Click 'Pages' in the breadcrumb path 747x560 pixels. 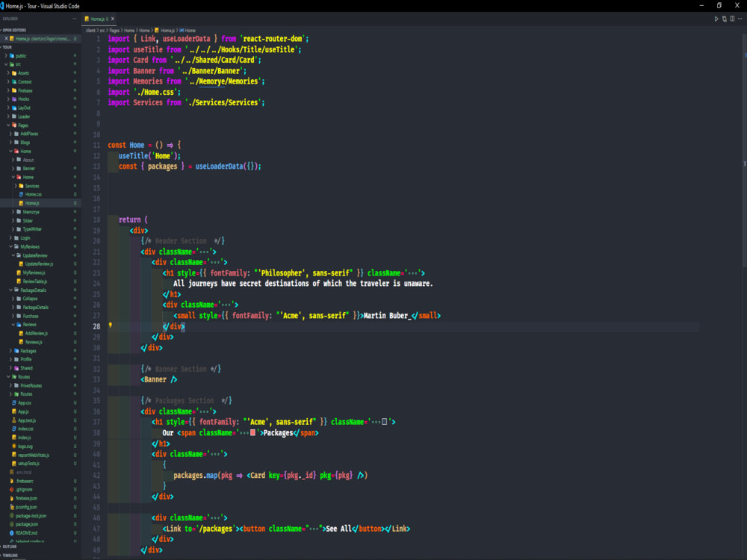[x=114, y=31]
